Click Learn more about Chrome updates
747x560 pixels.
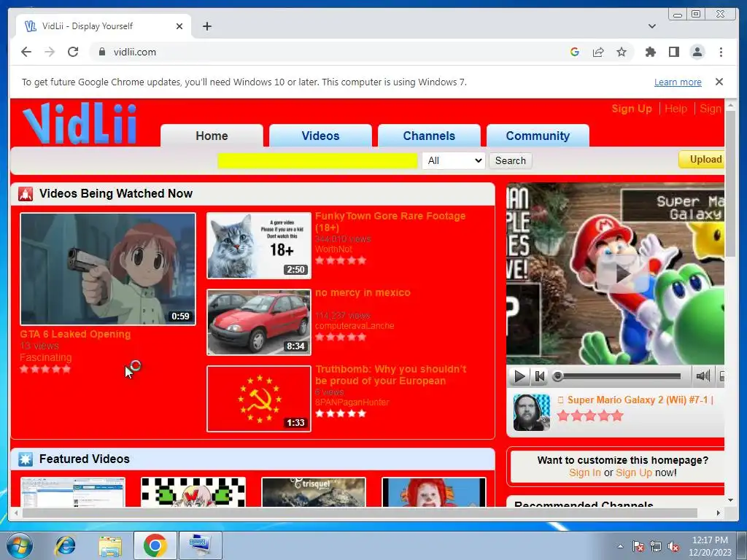[678, 82]
